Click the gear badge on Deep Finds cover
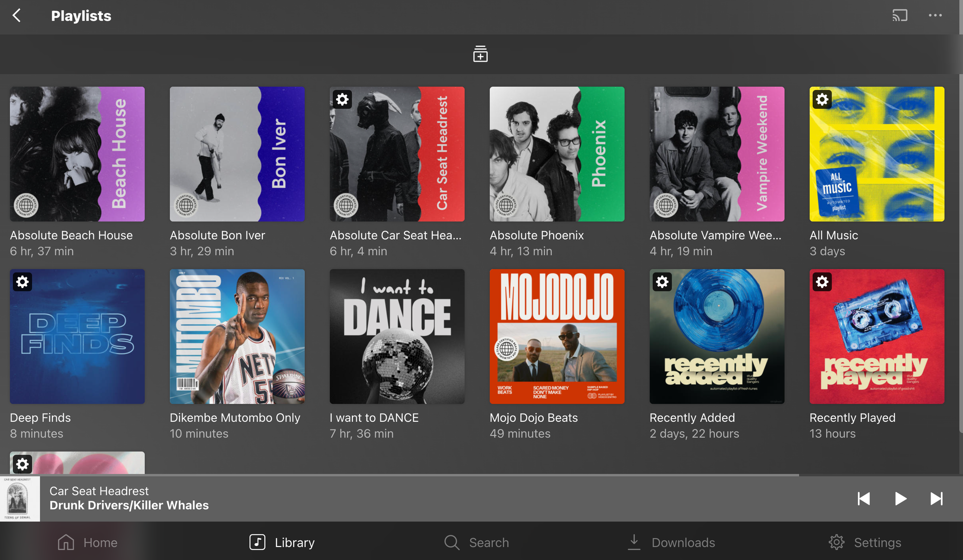This screenshot has width=963, height=560. [23, 282]
